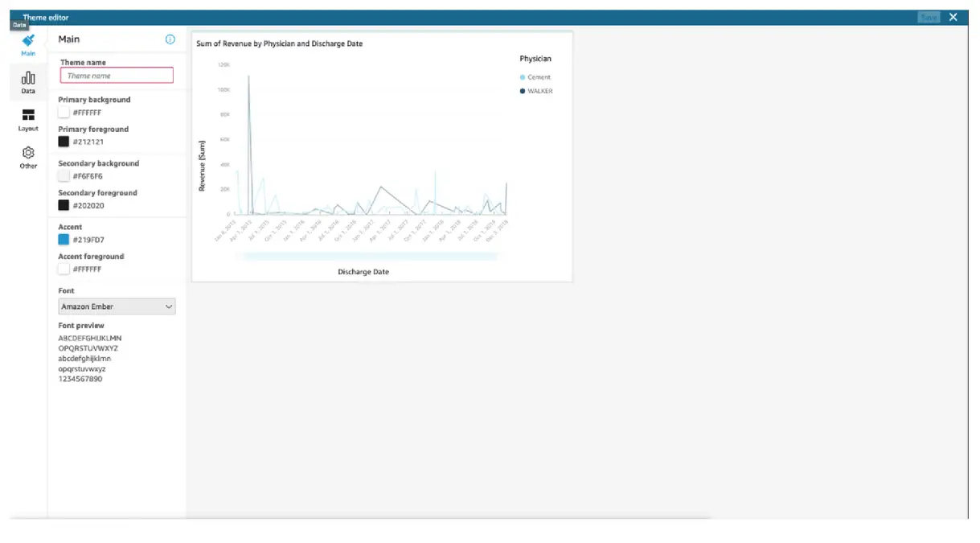The image size is (980, 543).
Task: Click the #212121 primary foreground hex value
Action: tap(88, 142)
